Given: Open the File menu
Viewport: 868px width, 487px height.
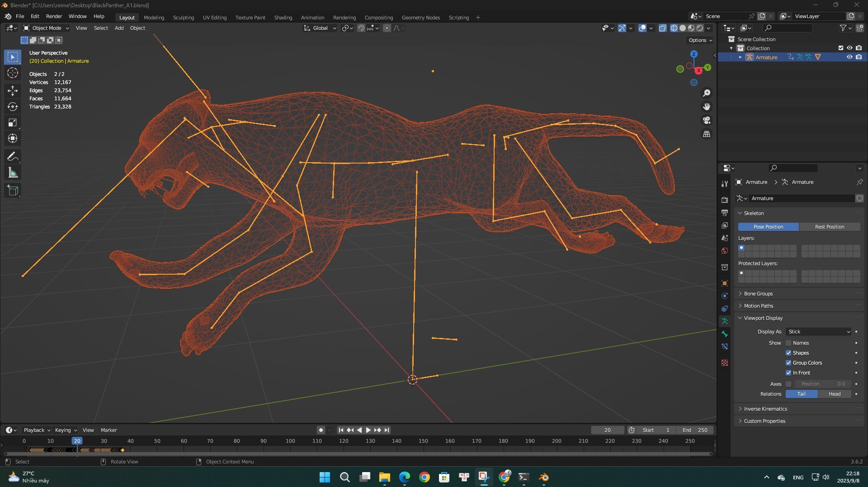Looking at the screenshot, I should coord(20,16).
